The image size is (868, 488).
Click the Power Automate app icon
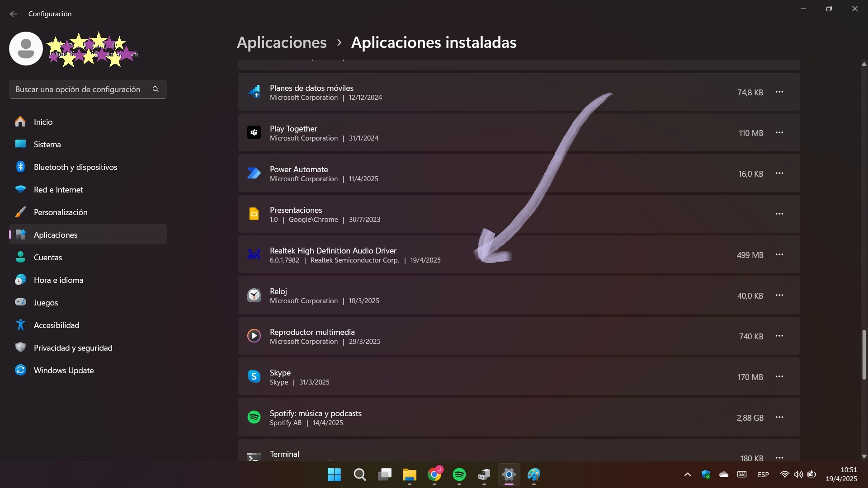254,174
